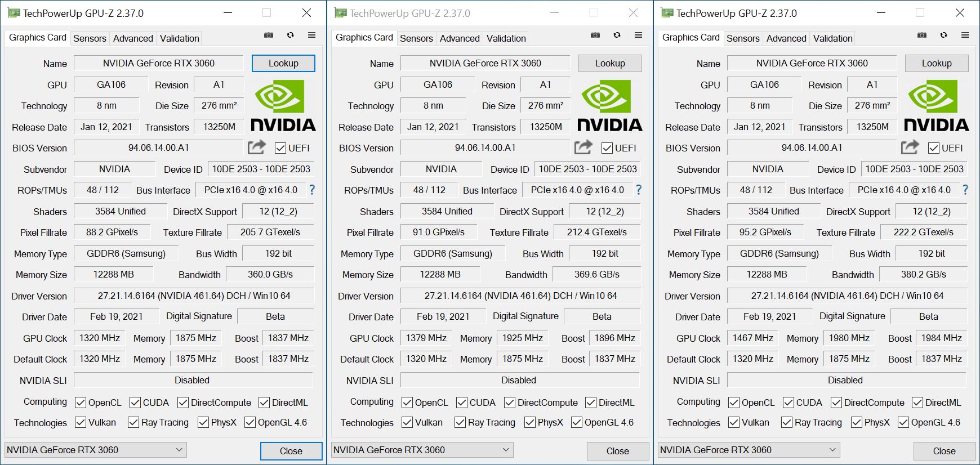Click refresh icon in left GPU-Z window
The height and width of the screenshot is (465, 980).
pyautogui.click(x=290, y=35)
